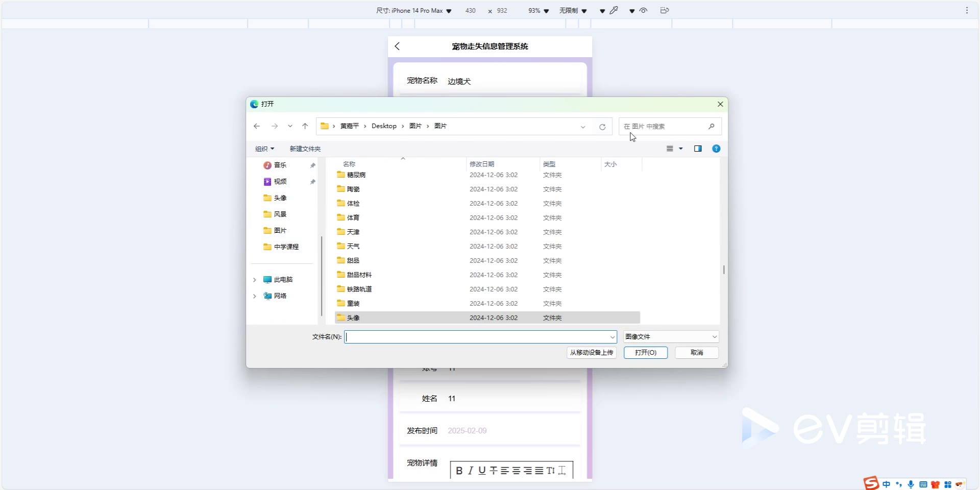Sort files by the 名称 column header
The height and width of the screenshot is (490, 980).
coord(349,164)
